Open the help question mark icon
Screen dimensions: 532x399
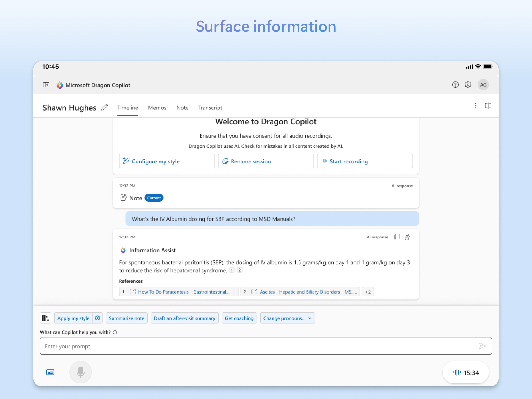(455, 85)
